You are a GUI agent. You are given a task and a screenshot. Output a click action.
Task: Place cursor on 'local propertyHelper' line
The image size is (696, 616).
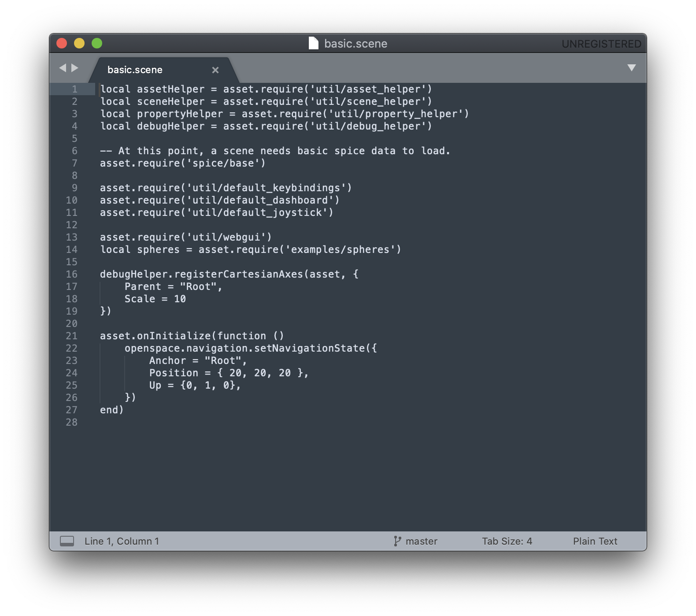(285, 114)
